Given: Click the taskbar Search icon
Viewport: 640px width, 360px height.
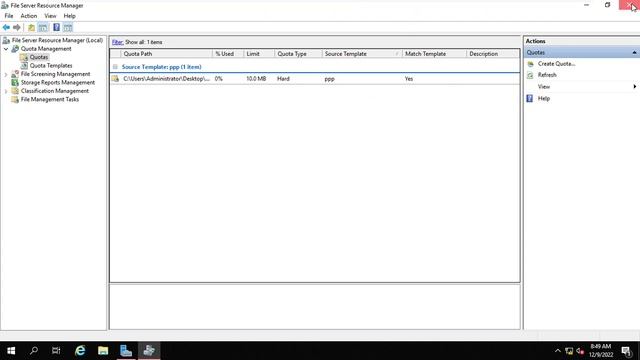Looking at the screenshot, I should [34, 351].
